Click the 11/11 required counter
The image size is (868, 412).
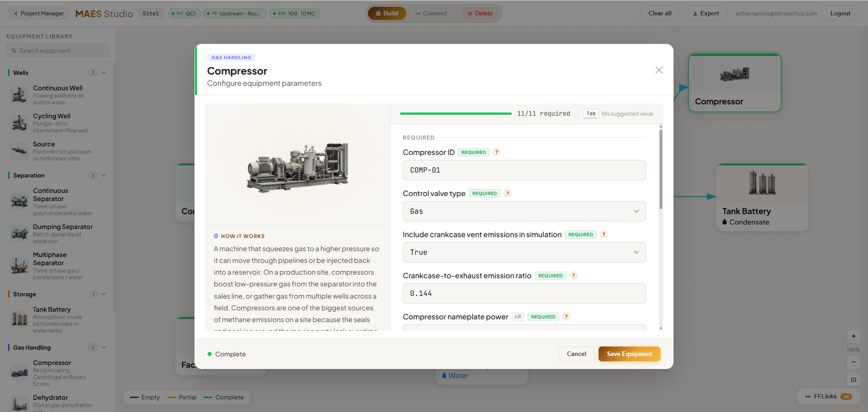(x=543, y=114)
